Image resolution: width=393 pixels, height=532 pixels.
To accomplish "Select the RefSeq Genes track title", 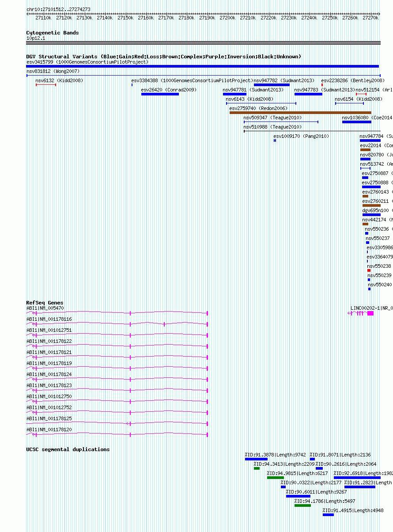I will 45,303.
